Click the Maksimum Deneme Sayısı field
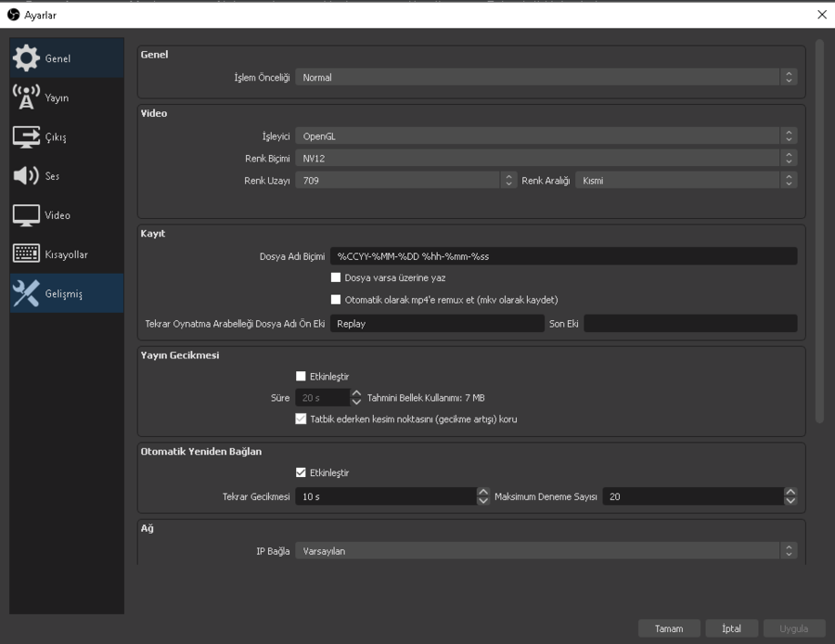This screenshot has height=644, width=835. (693, 496)
